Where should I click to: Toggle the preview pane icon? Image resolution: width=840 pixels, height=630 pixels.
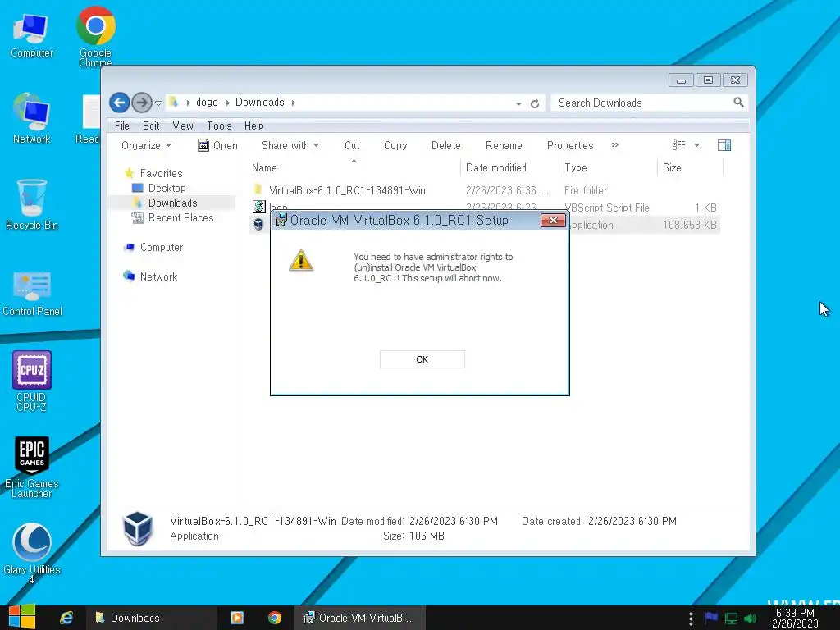tap(724, 145)
